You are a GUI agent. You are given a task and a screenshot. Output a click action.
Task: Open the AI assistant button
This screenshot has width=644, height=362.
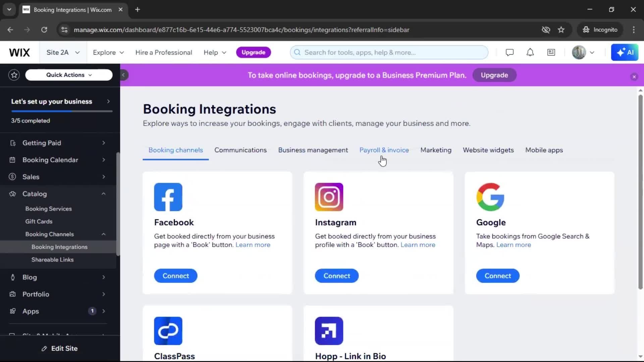pos(625,53)
